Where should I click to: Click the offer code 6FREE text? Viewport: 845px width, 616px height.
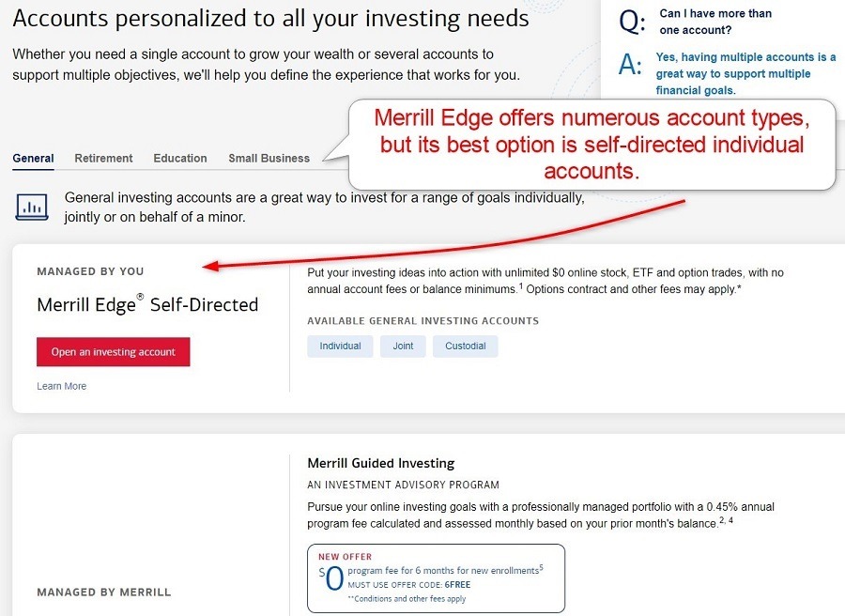pyautogui.click(x=457, y=584)
